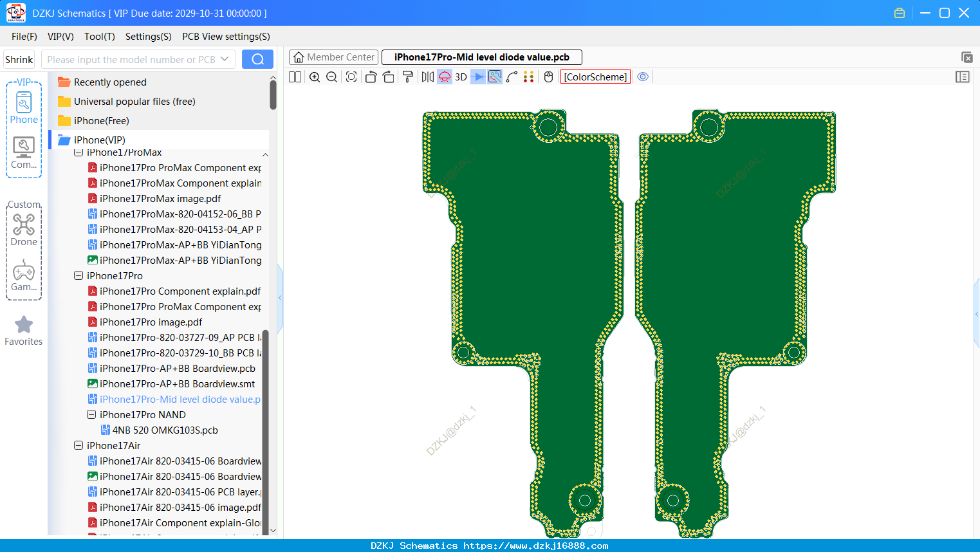This screenshot has width=980, height=552.
Task: Rotate the board clockwise
Action: [389, 77]
